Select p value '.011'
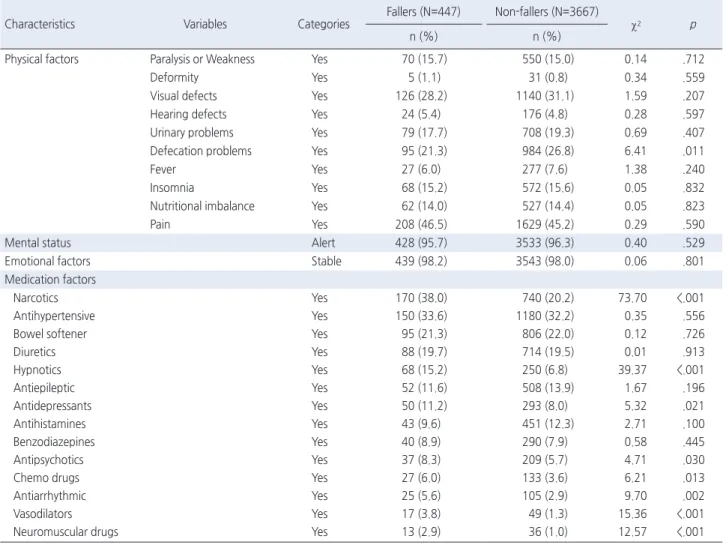The width and height of the screenshot is (726, 545). coord(694,151)
